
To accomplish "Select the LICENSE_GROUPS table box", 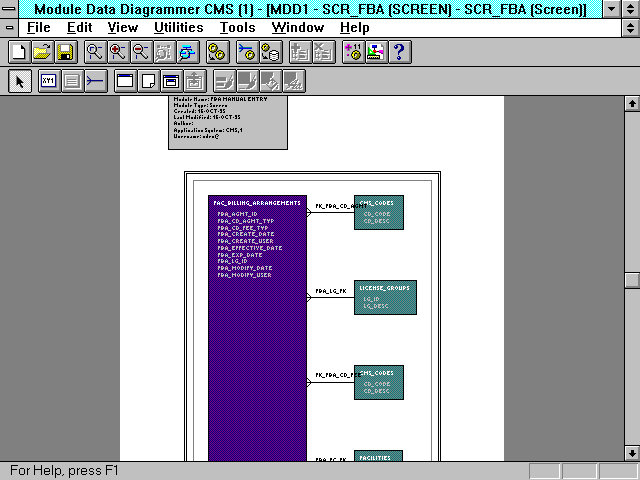I will (x=384, y=298).
